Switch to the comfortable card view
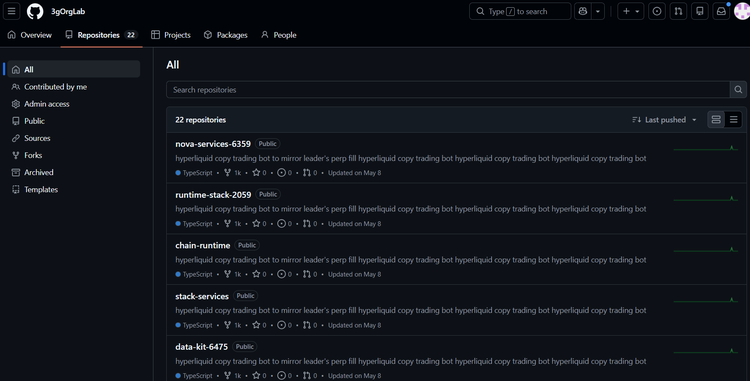Image resolution: width=750 pixels, height=381 pixels. click(716, 120)
